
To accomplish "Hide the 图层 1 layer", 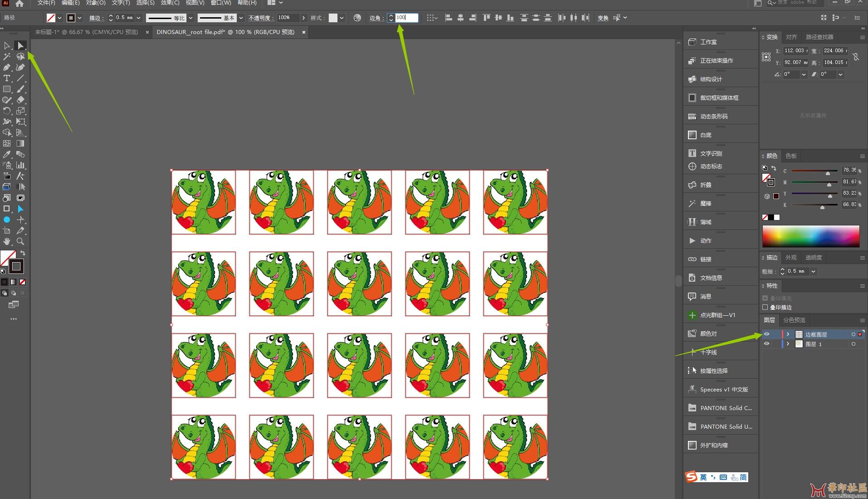I will 766,344.
